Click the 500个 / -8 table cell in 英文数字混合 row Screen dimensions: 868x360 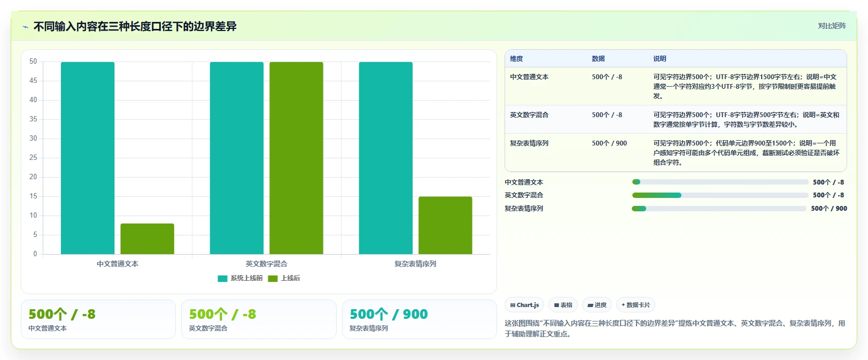pyautogui.click(x=607, y=115)
